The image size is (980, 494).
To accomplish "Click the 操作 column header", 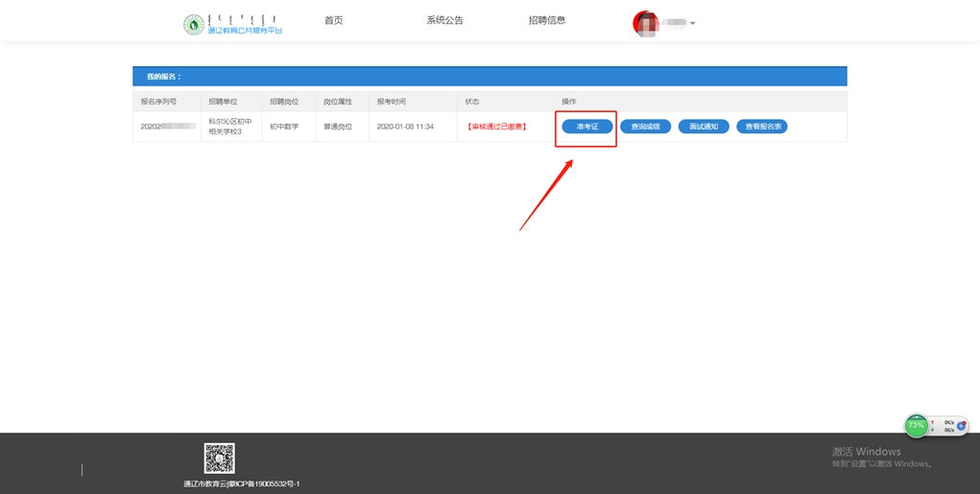I will [x=569, y=102].
